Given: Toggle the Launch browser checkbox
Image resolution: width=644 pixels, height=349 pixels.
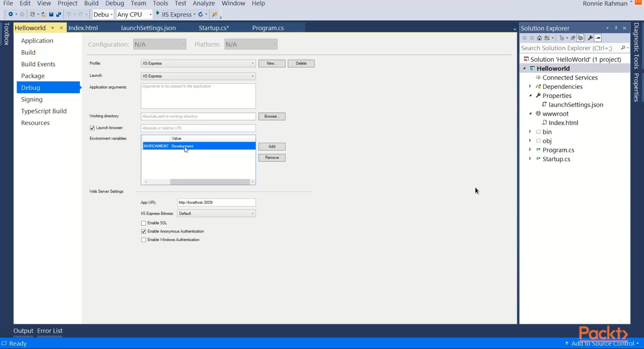Looking at the screenshot, I should [92, 128].
